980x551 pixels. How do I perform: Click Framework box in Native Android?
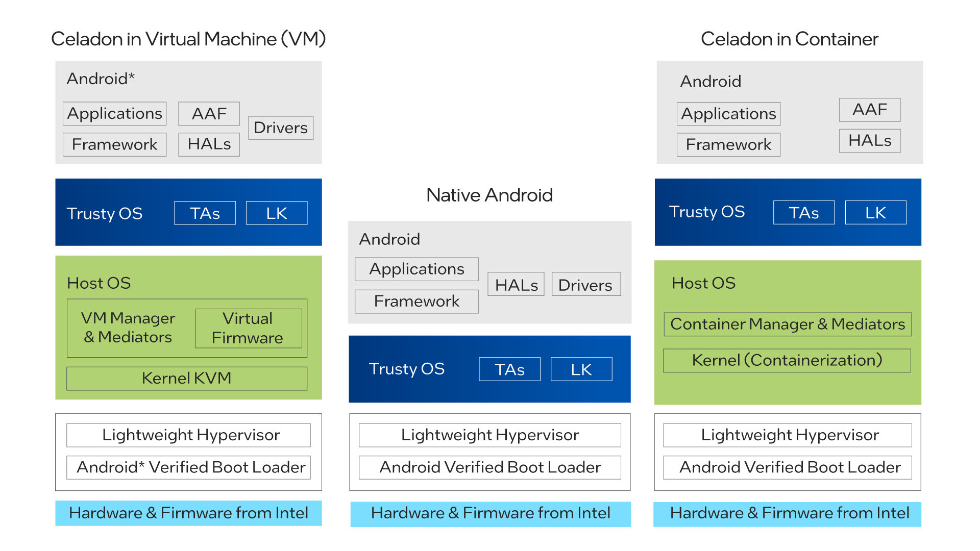tap(416, 302)
